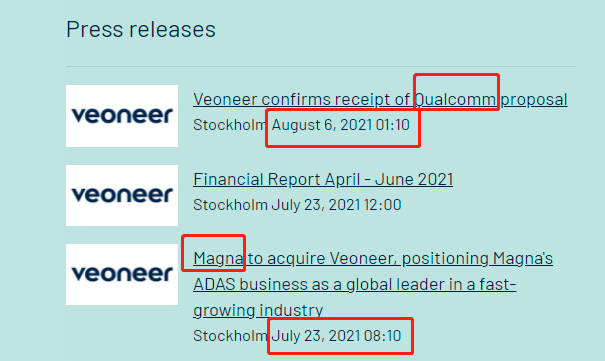This screenshot has height=361, width=605.
Task: Click the Veoneer logo beside the Qualcomm proposal release
Action: tap(122, 116)
